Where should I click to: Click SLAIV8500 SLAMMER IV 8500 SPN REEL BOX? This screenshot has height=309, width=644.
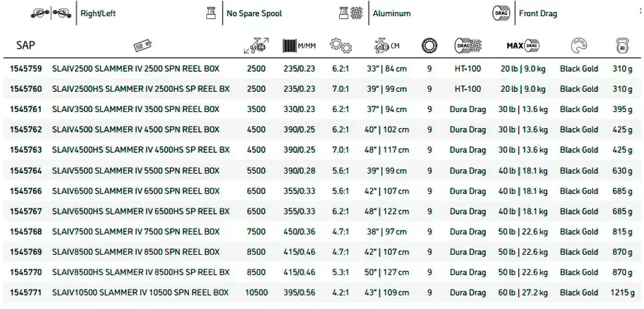tap(135, 252)
